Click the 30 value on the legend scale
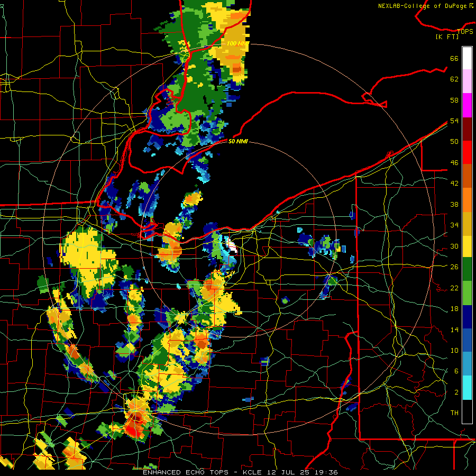The height and width of the screenshot is (476, 476). pyautogui.click(x=454, y=246)
